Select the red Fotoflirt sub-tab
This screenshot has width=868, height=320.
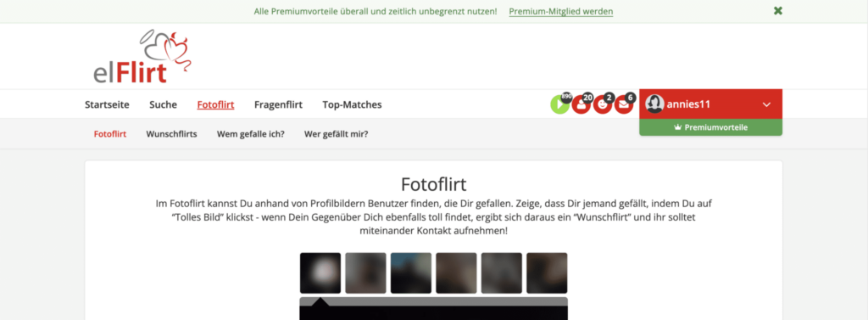[110, 133]
